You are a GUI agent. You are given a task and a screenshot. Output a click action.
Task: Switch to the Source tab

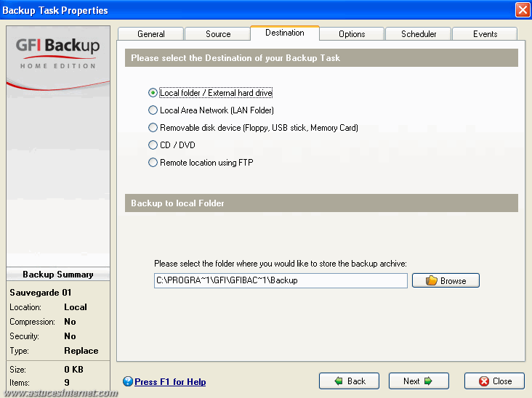pyautogui.click(x=218, y=34)
